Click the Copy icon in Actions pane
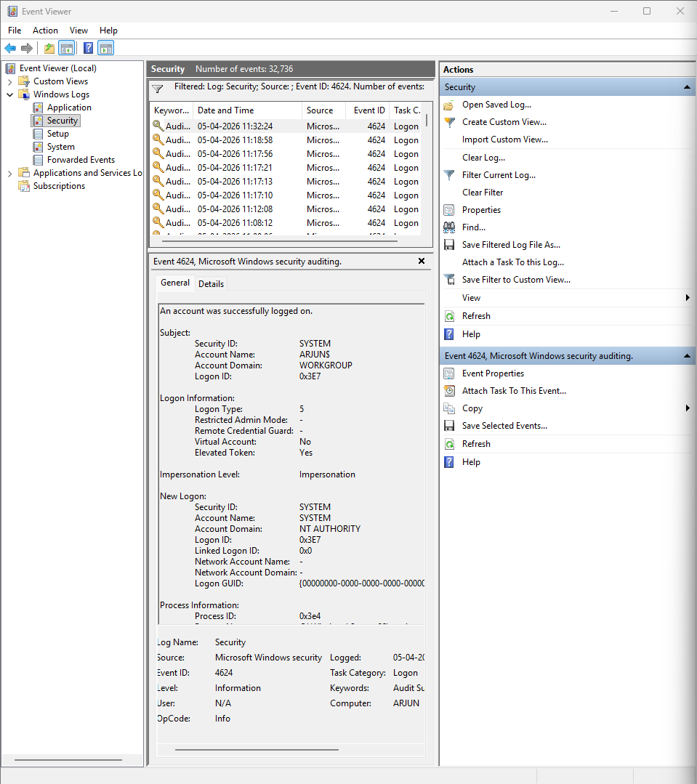Image resolution: width=697 pixels, height=784 pixels. pos(449,408)
